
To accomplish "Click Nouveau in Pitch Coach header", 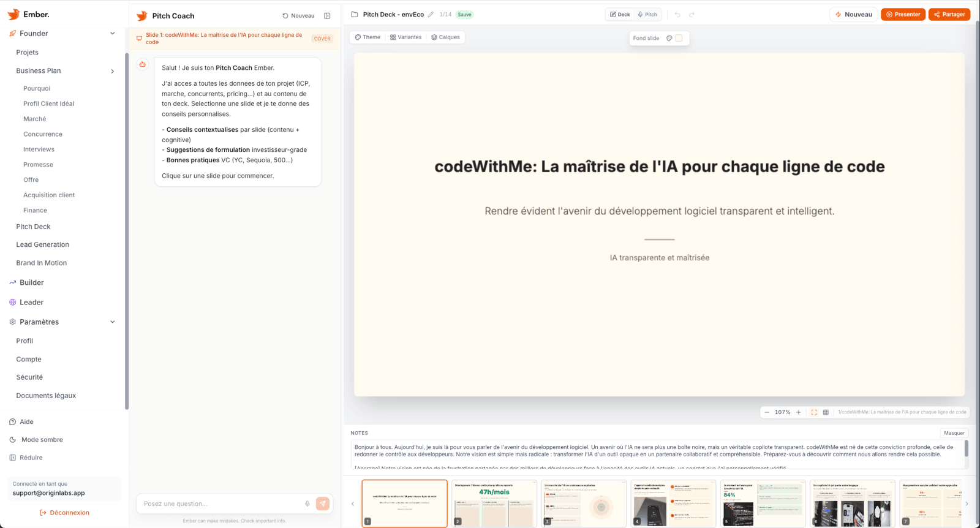I will tap(298, 16).
